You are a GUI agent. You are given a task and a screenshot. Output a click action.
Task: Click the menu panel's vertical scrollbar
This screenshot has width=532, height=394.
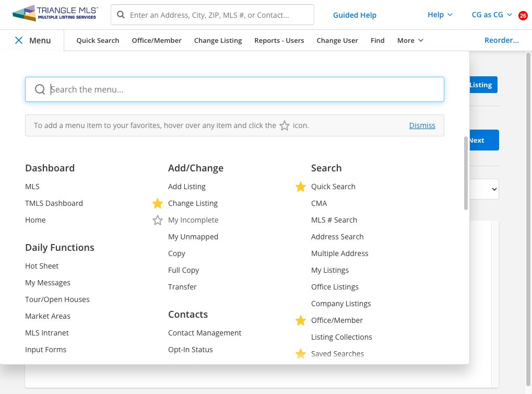pyautogui.click(x=466, y=173)
